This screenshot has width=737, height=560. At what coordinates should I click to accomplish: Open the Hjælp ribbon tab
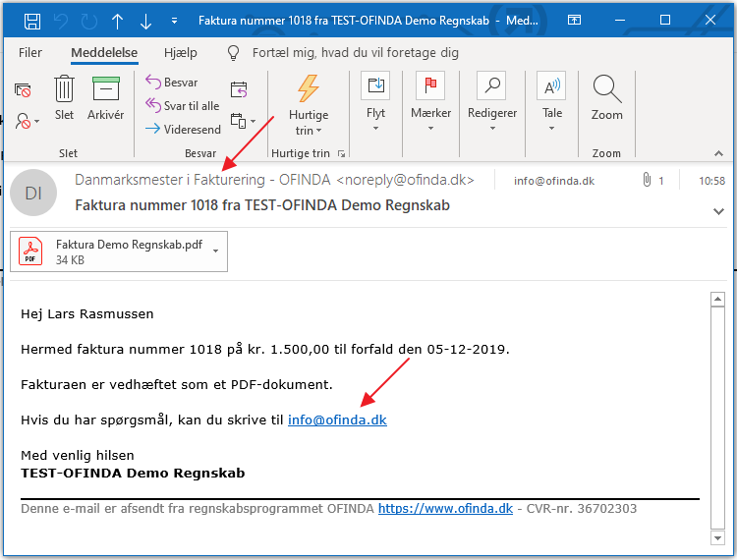(x=181, y=53)
